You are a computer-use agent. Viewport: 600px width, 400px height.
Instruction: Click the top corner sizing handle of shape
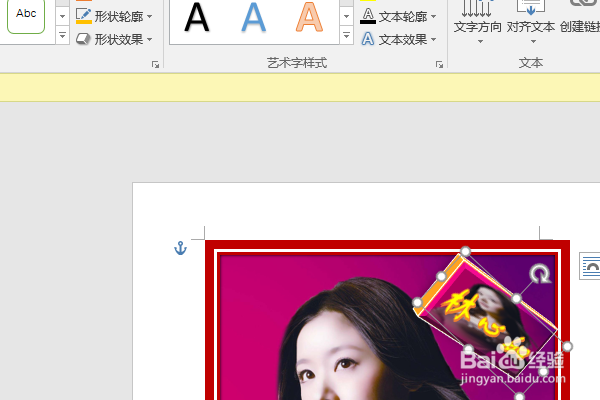pos(465,251)
